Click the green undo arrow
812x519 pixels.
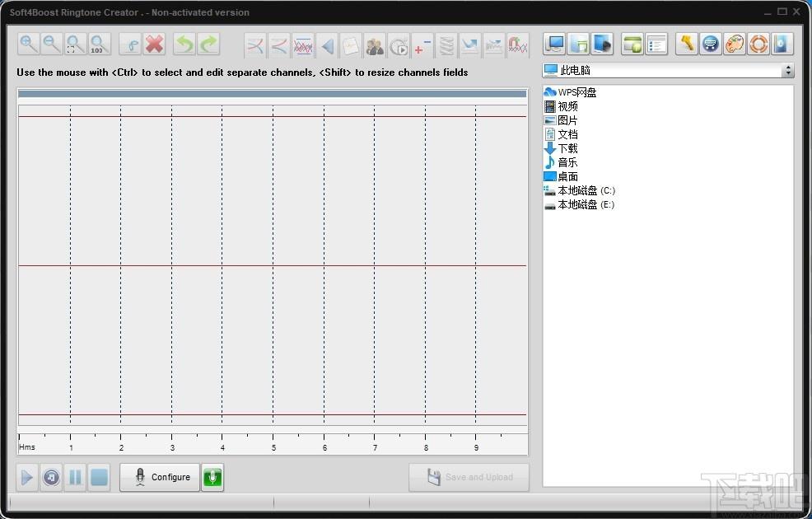pos(184,44)
